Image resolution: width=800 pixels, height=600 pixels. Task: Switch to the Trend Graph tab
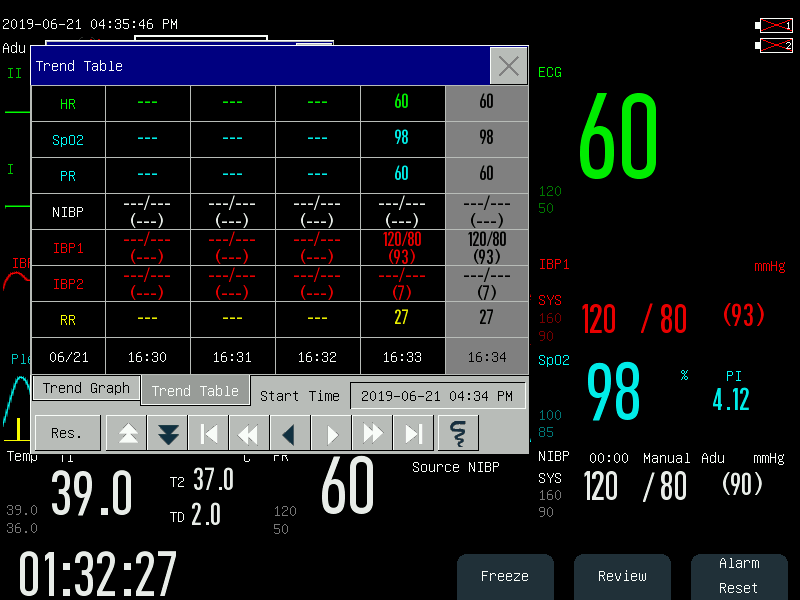tap(86, 388)
